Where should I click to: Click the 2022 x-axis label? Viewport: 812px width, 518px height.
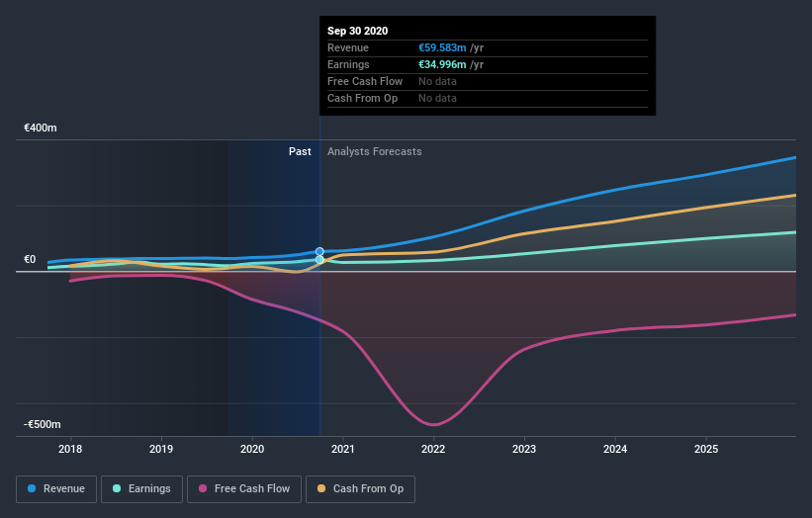click(433, 449)
